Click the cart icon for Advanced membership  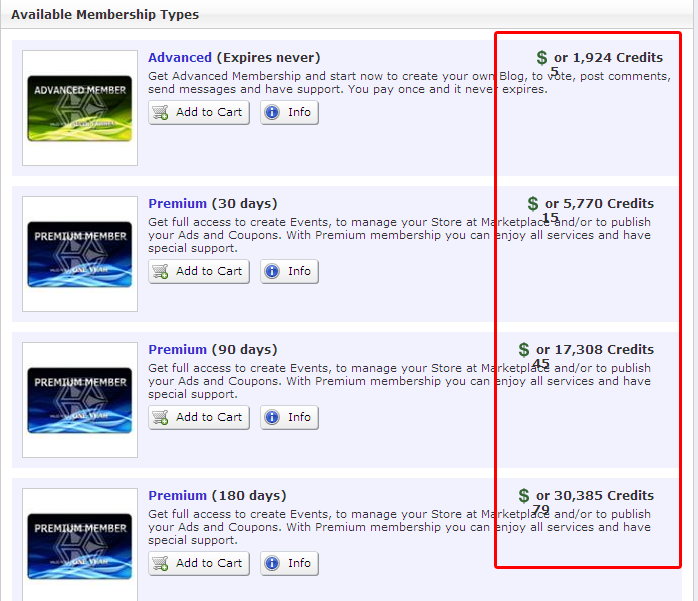click(x=162, y=112)
